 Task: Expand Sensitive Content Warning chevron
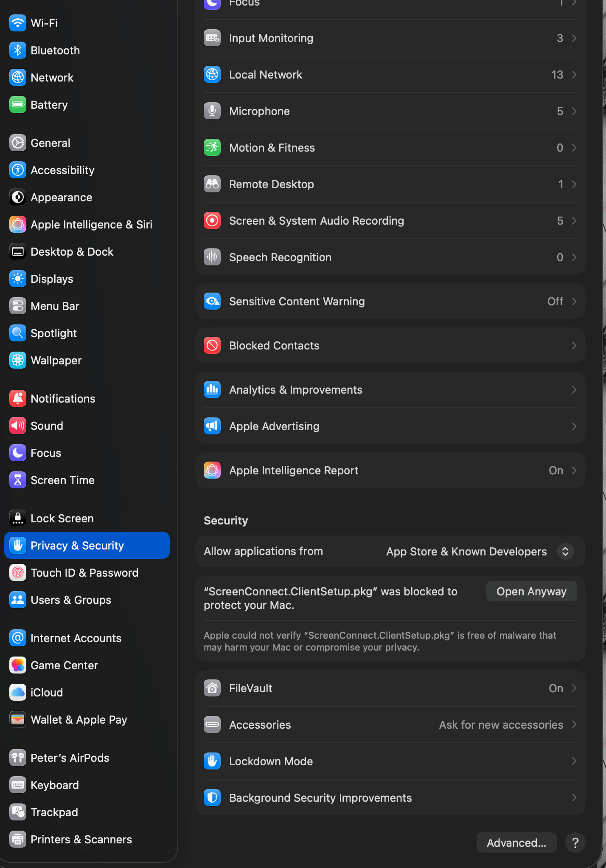(x=574, y=302)
